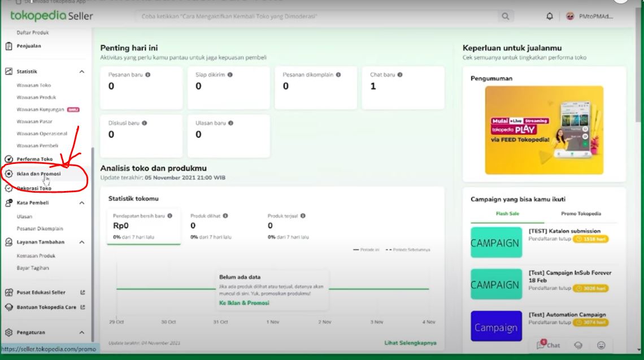644x360 pixels.
Task: Click info icon beside Produk dilihat
Action: click(x=225, y=216)
